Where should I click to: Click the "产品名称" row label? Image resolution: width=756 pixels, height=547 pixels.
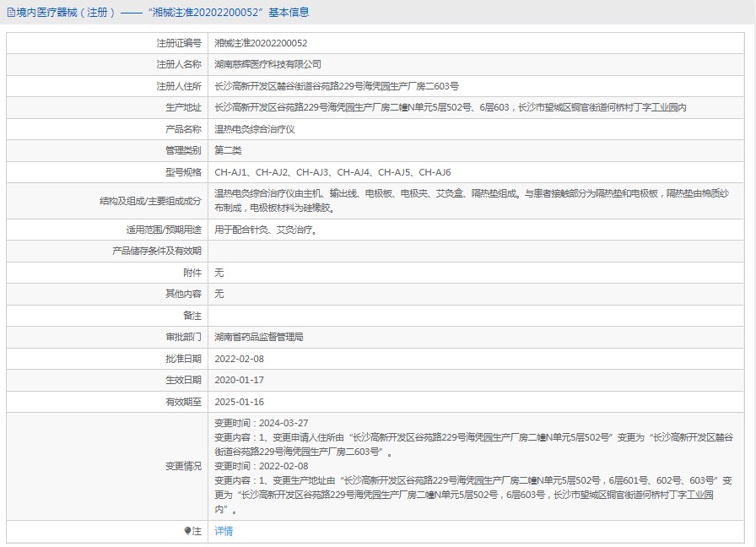click(x=184, y=129)
